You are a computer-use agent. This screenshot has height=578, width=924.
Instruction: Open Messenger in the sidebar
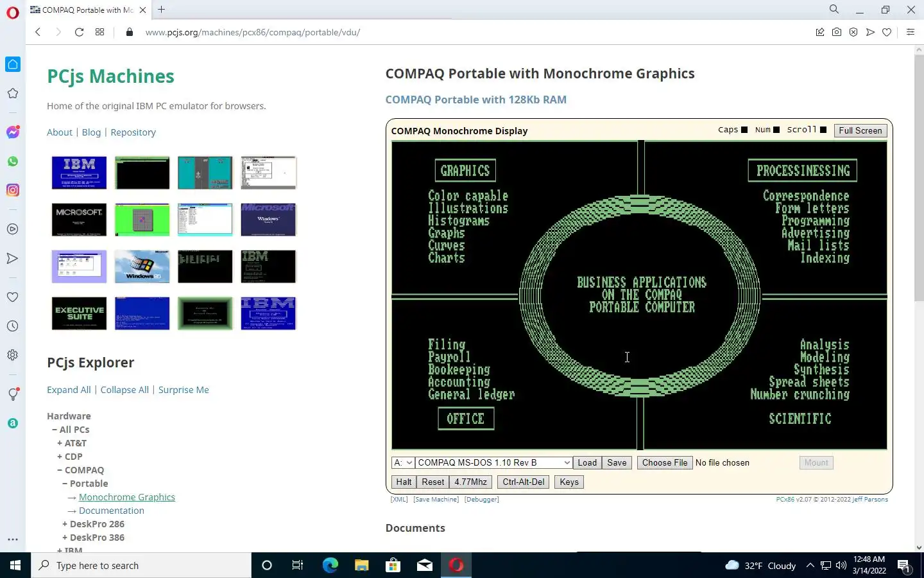[x=13, y=132]
